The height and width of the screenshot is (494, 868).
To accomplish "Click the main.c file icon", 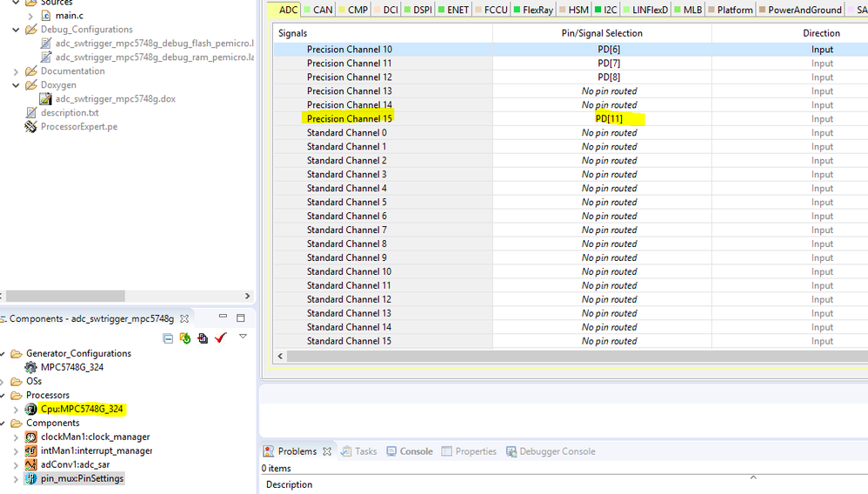I will (46, 16).
